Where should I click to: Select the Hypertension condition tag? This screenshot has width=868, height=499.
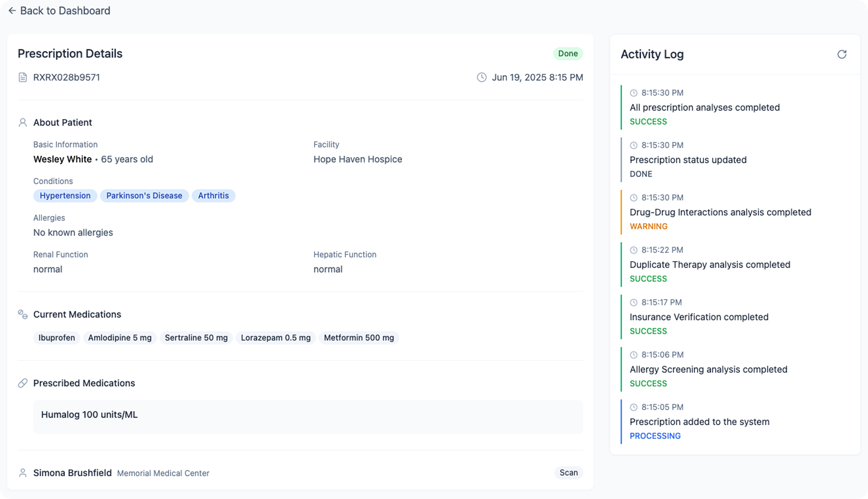[65, 196]
